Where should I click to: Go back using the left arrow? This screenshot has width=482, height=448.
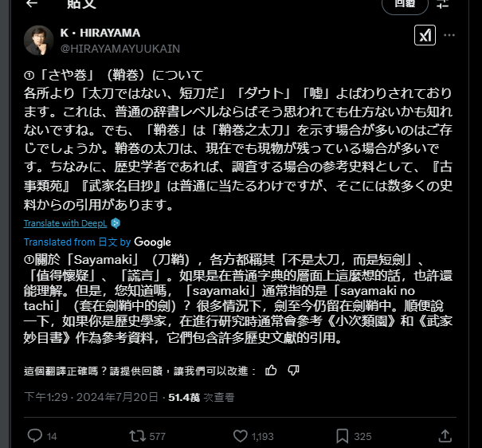32,3
